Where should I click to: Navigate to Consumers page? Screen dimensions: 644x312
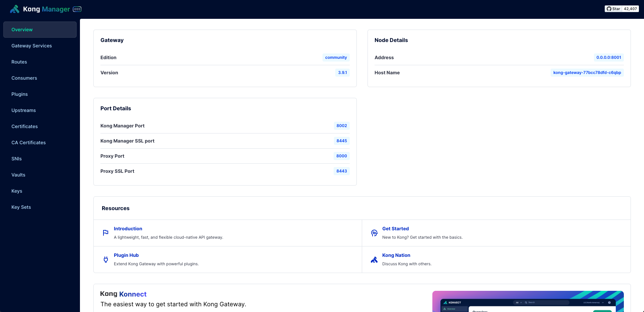[x=40, y=78]
